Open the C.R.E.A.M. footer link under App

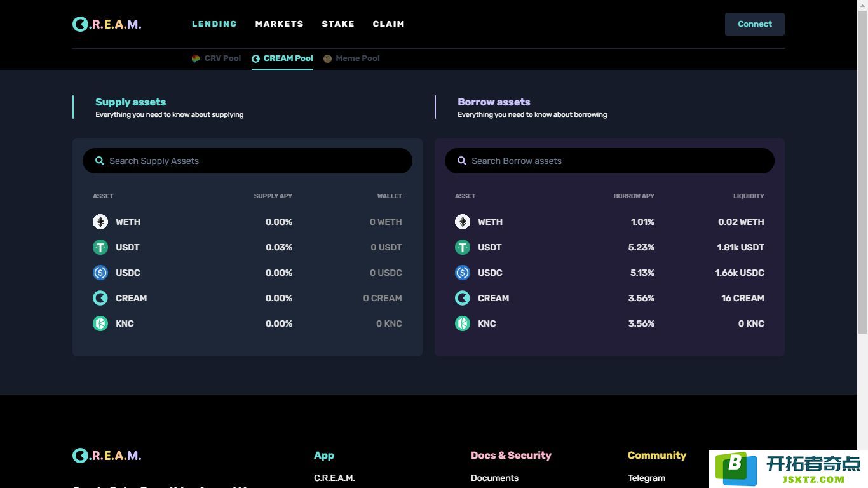(x=334, y=478)
